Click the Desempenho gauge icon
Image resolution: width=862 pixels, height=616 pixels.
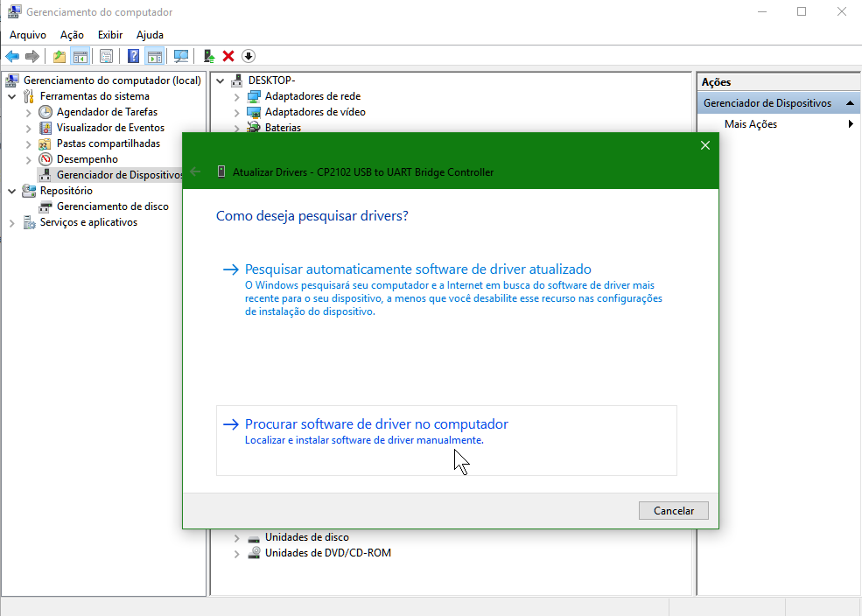(x=46, y=159)
